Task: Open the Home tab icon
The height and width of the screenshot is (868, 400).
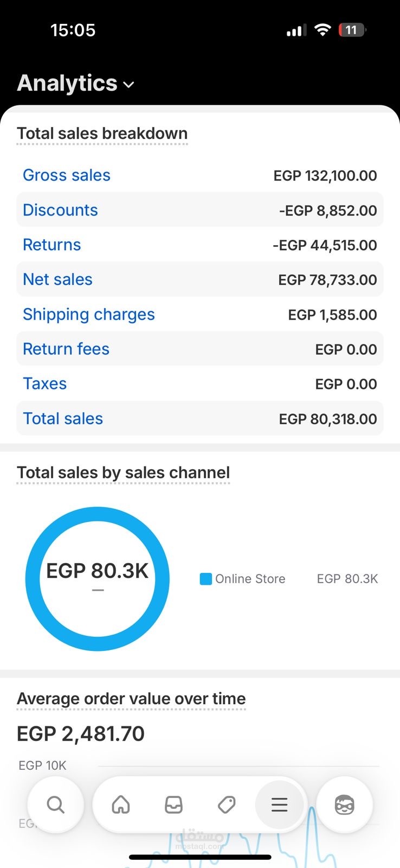Action: click(121, 805)
